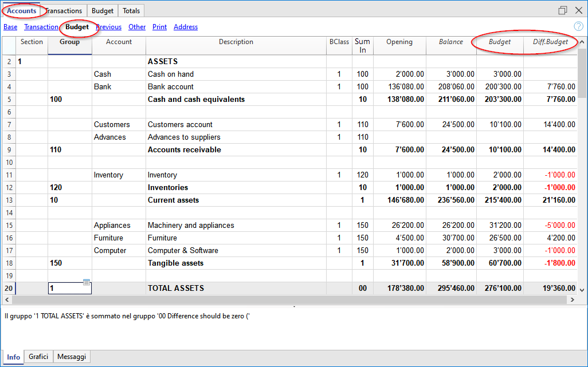Screen dimensions: 588x367
Task: Click the left arrow of the horizontal scrollbar
Action: [x=6, y=299]
